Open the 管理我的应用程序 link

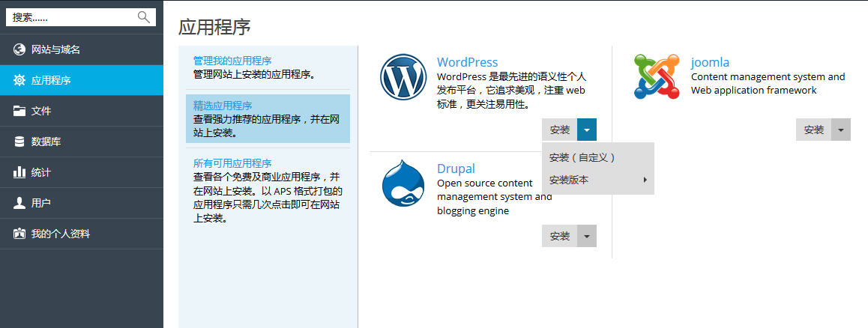pos(232,61)
